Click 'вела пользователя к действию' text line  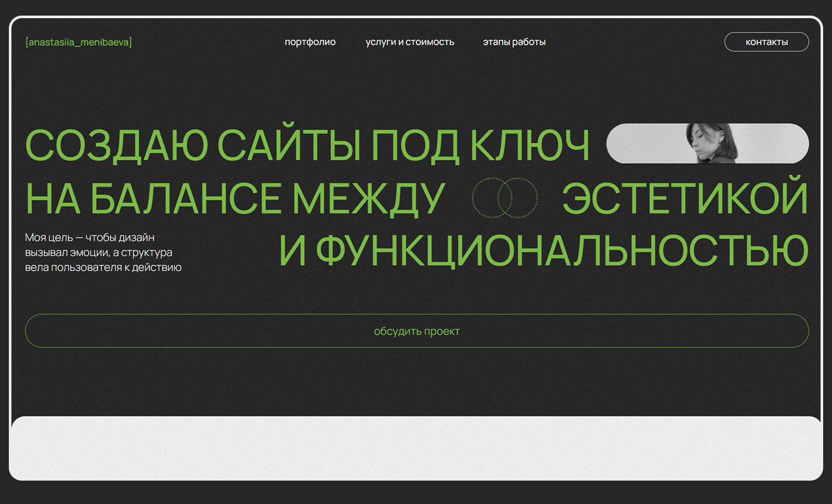103,268
